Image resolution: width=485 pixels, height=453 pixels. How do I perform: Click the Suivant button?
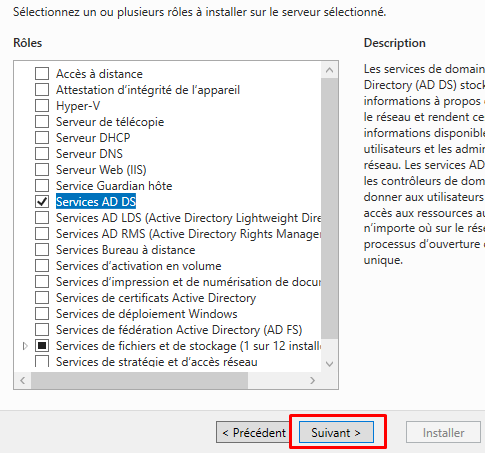(x=336, y=432)
